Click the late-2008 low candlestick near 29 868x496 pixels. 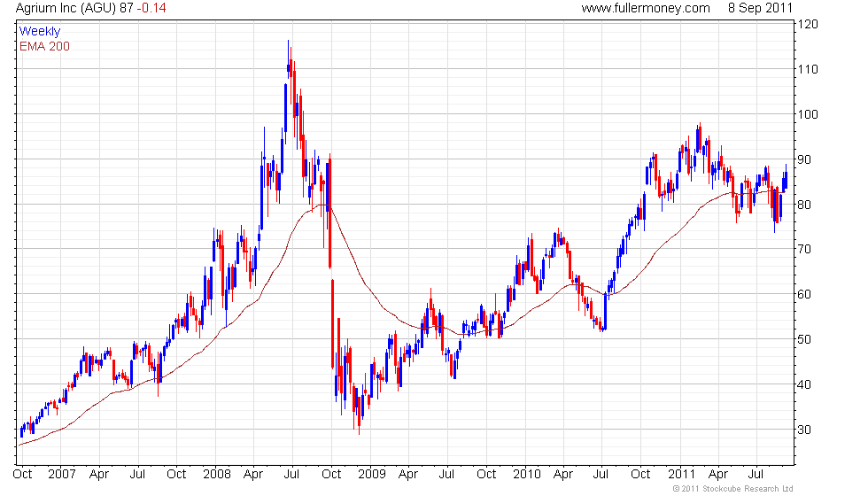[359, 415]
